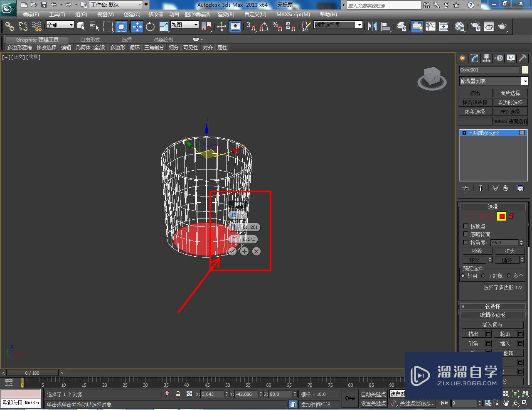Open the 创建(C) menu
Image resolution: width=532 pixels, height=410 pixels.
point(132,14)
